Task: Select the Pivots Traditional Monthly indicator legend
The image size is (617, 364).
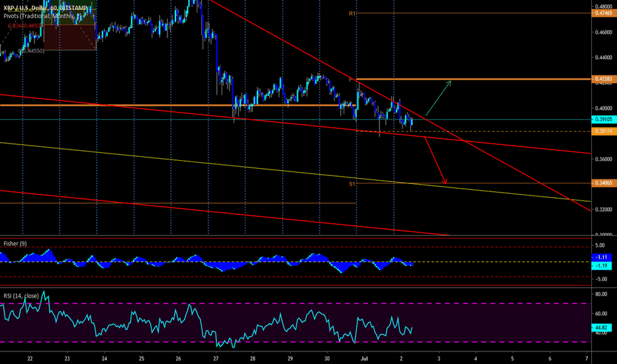Action: (42, 16)
